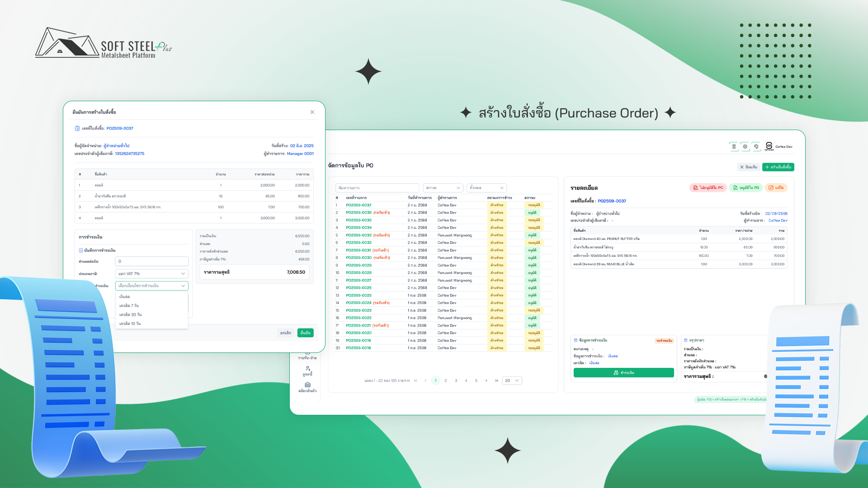Toggle the บันทึกการชำระเงิน checkbox

tap(81, 250)
